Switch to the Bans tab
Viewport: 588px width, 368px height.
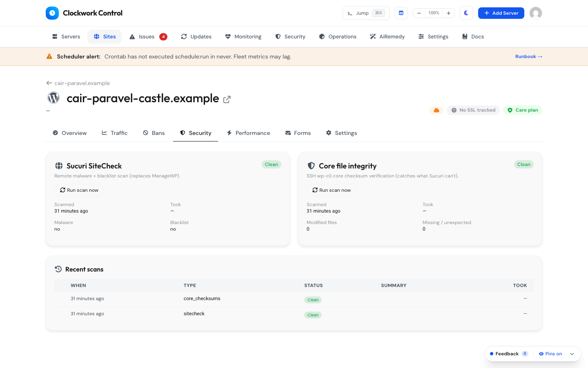tap(154, 133)
